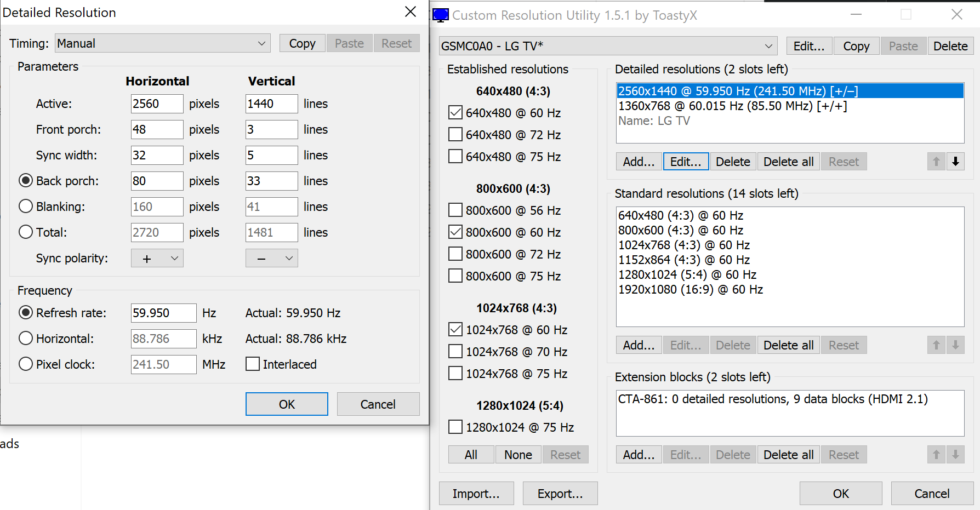Edit the selected detailed resolution
Screen dimensions: 980x510
coord(686,162)
